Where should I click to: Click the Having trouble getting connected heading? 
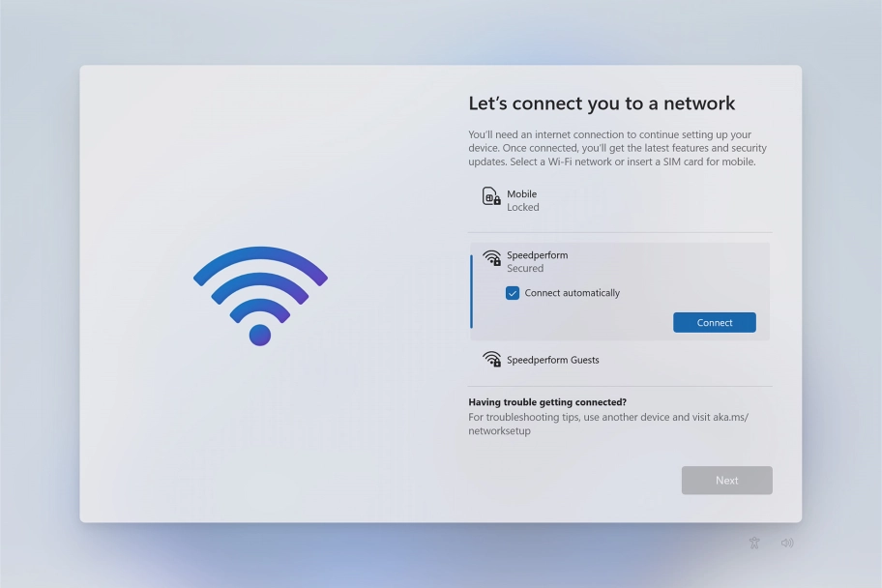pyautogui.click(x=547, y=401)
